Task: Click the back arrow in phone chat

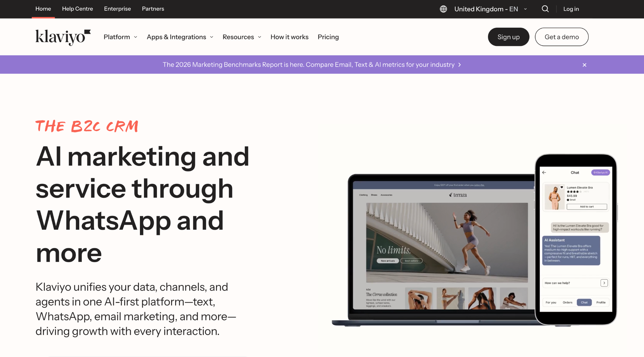Action: [x=544, y=173]
